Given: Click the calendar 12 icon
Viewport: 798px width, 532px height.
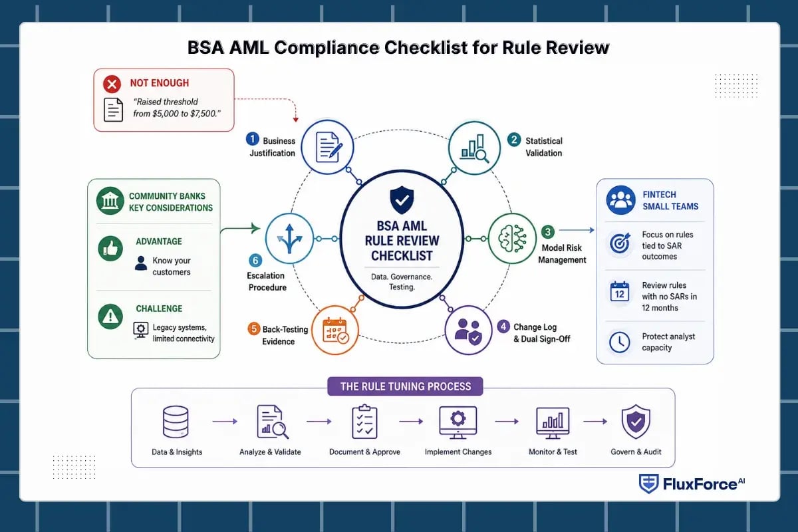Looking at the screenshot, I should click(x=620, y=291).
